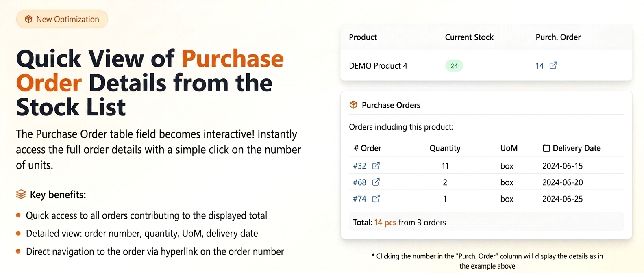Click the #68 order number link
Viewport: 644px width, 273px height.
coord(359,182)
